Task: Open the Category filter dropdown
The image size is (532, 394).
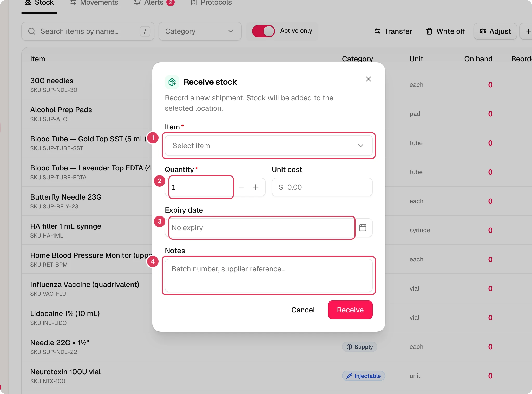Action: (x=200, y=31)
